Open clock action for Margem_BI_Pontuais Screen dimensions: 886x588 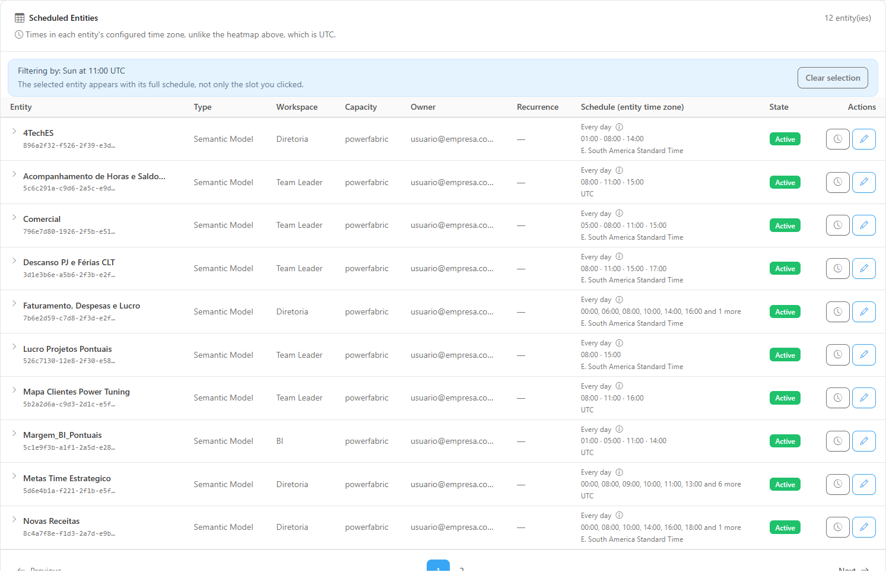[837, 441]
